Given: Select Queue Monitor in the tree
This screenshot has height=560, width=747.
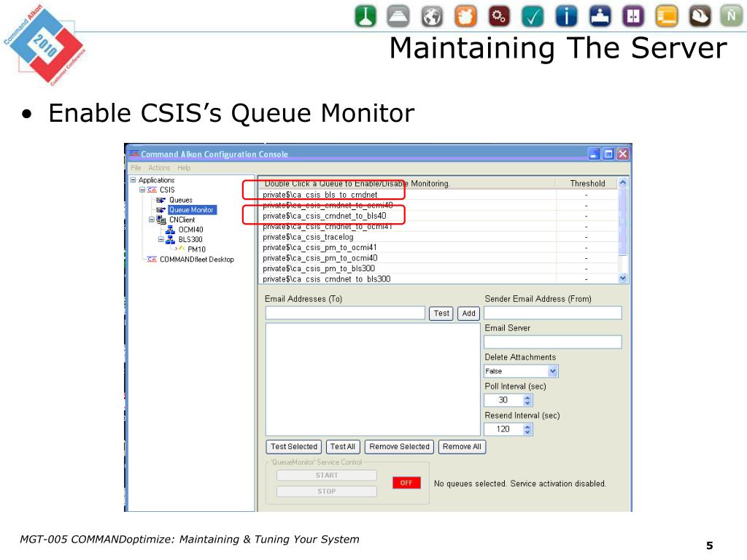Looking at the screenshot, I should 192,209.
